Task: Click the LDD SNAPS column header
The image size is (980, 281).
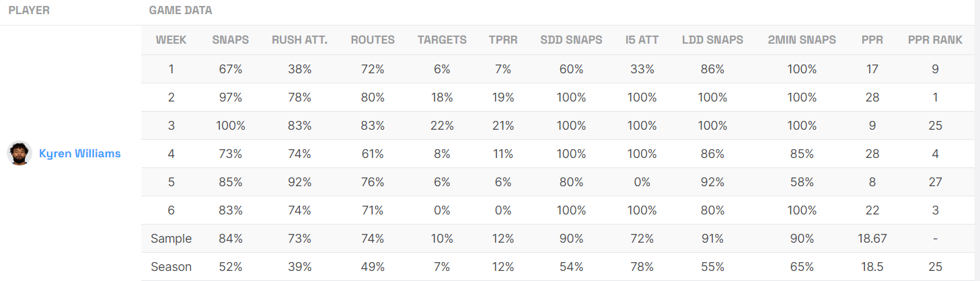Action: 712,40
